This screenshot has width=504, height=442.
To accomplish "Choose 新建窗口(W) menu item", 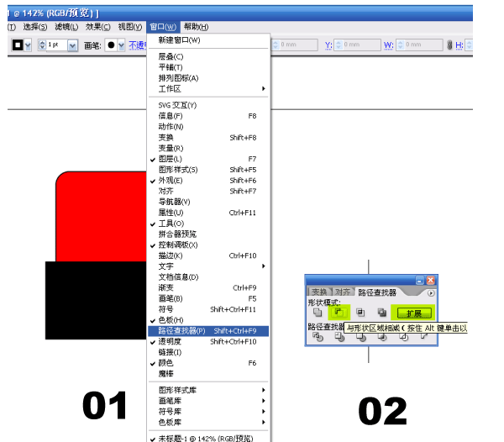I will coord(208,40).
